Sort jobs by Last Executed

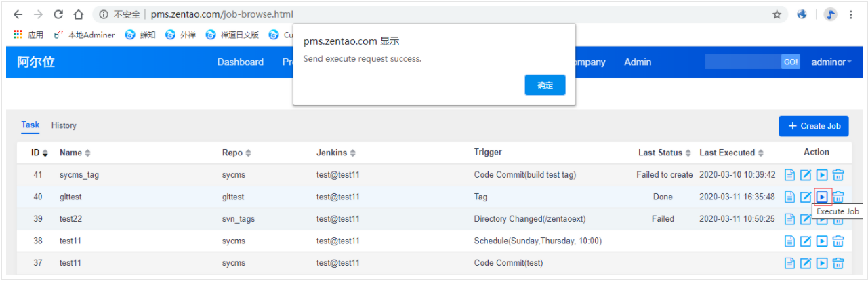tap(731, 153)
